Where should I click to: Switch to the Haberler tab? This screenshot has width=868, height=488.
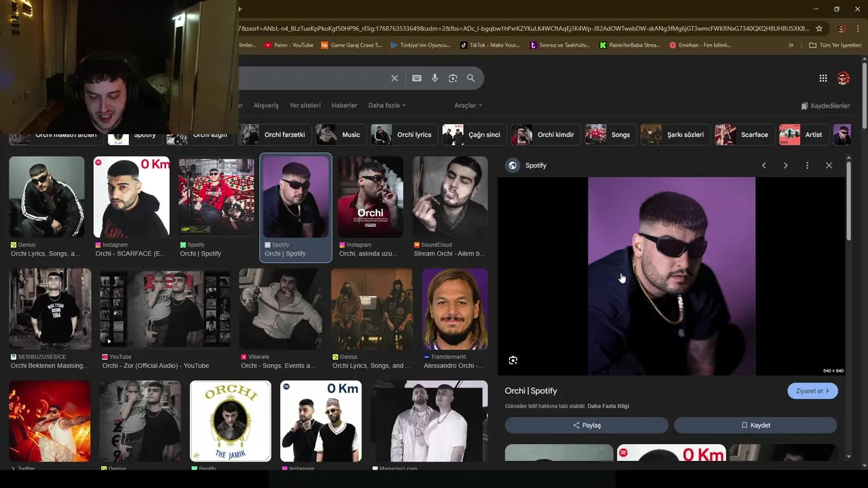pyautogui.click(x=344, y=106)
